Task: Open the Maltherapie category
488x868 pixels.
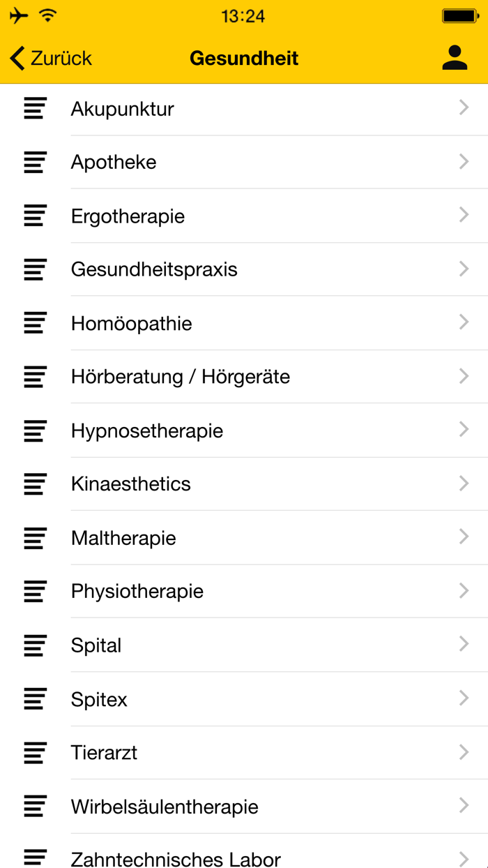Action: pyautogui.click(x=123, y=538)
